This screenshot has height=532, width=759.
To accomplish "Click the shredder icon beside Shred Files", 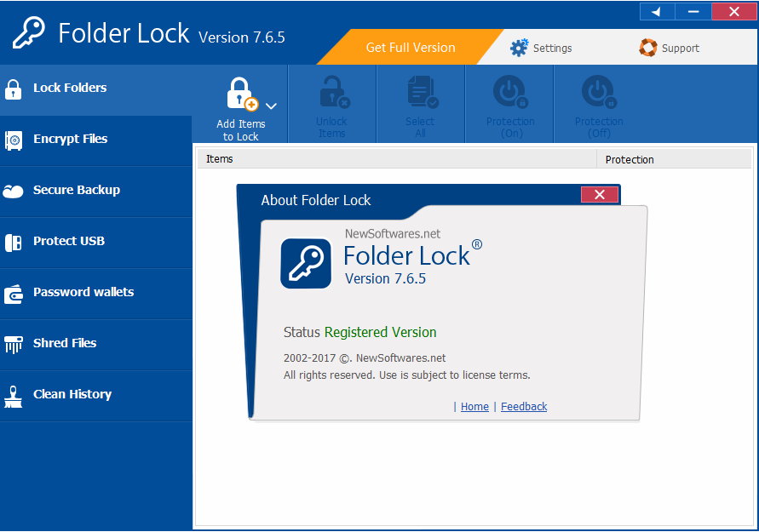I will click(x=14, y=345).
